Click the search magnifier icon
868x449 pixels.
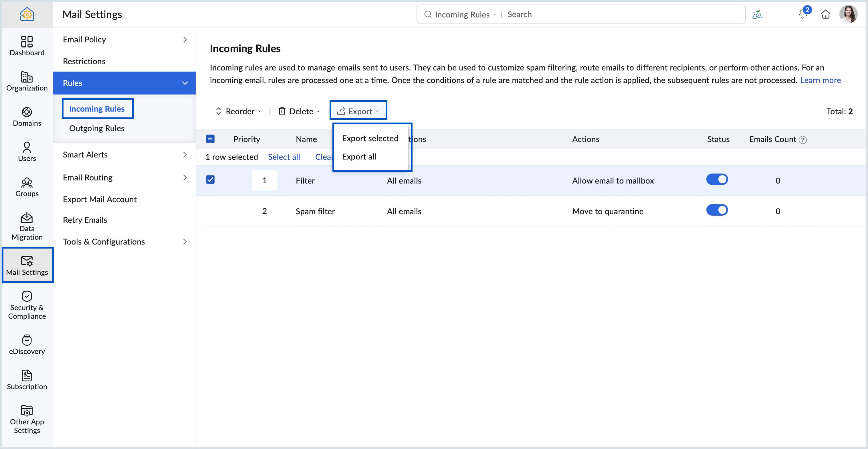(428, 14)
